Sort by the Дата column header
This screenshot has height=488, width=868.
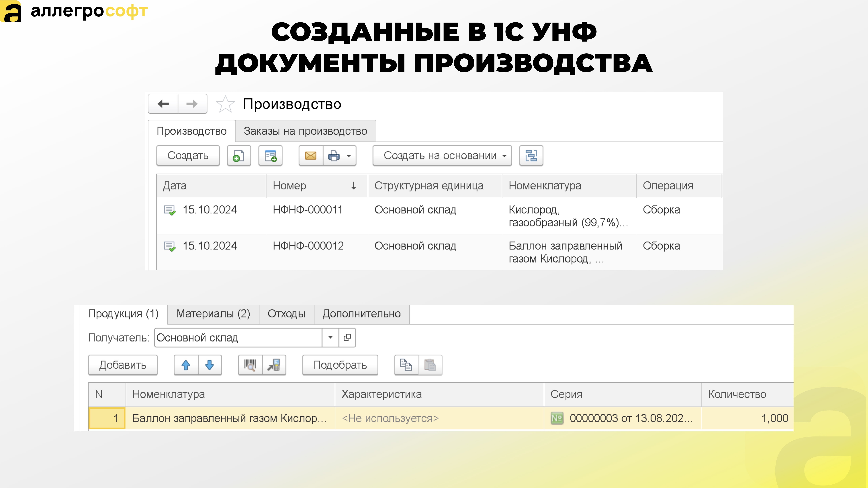pyautogui.click(x=211, y=186)
